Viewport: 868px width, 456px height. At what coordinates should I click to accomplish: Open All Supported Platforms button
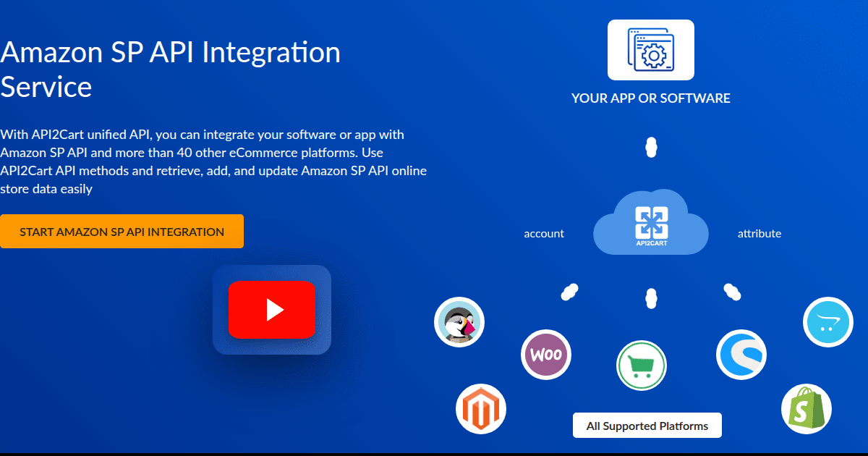(647, 426)
